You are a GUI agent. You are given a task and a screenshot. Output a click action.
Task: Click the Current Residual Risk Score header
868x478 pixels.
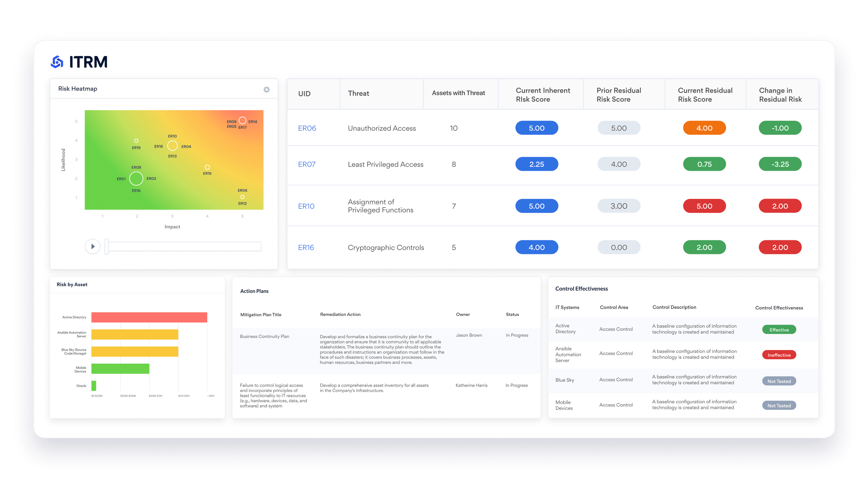(x=705, y=95)
